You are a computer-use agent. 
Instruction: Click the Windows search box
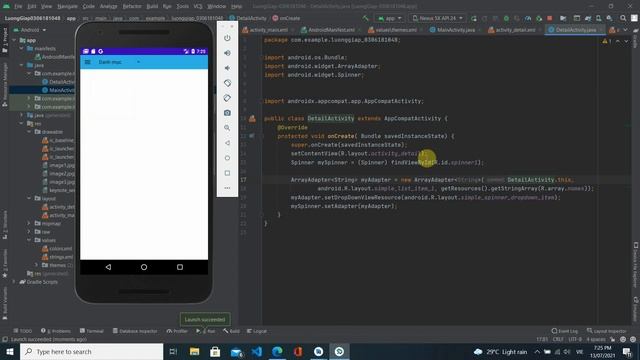91,352
